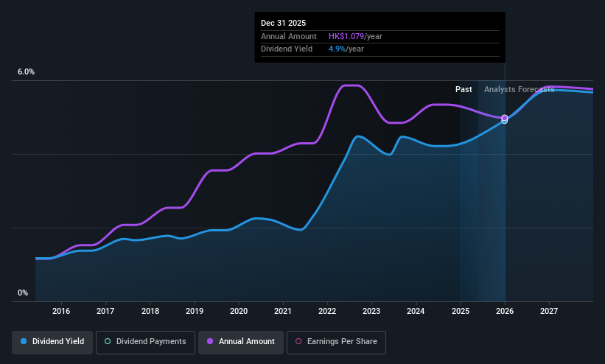Select the 2022 x-axis label

click(x=327, y=311)
